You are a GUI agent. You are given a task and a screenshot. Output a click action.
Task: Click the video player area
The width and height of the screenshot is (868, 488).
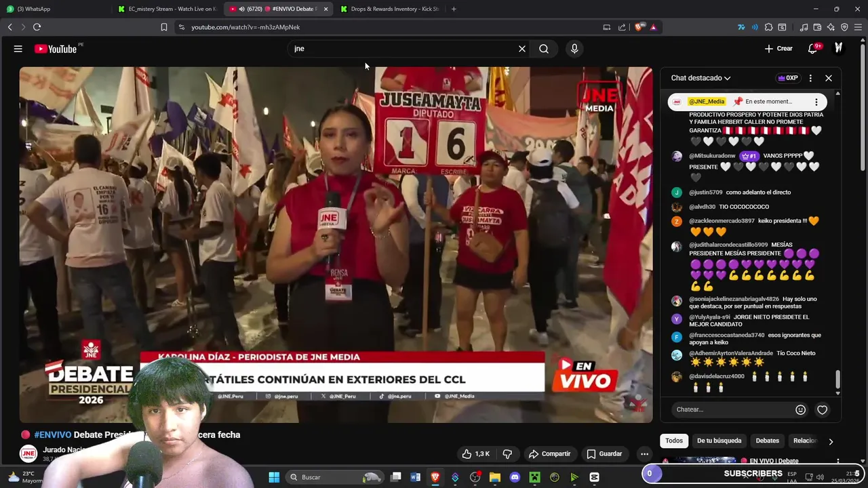tap(336, 244)
